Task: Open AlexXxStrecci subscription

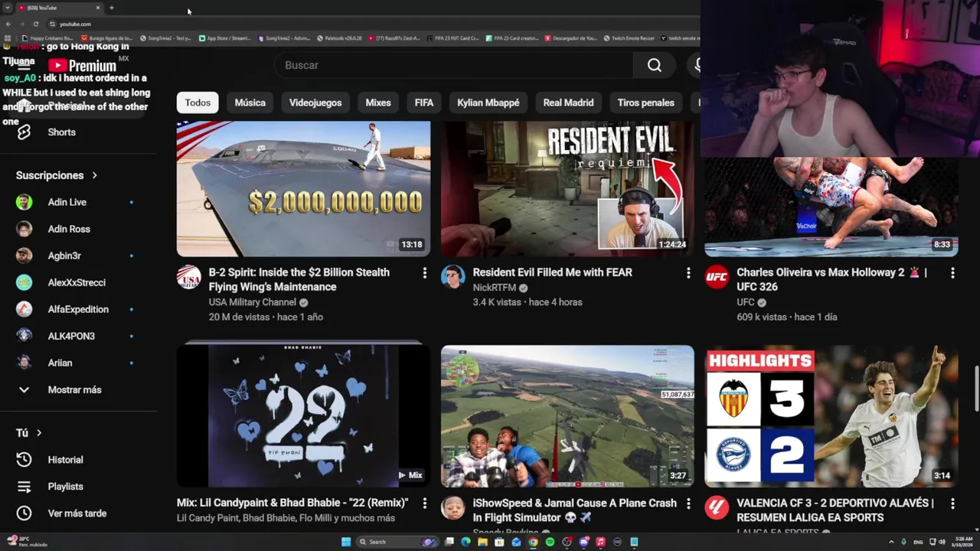Action: pyautogui.click(x=78, y=282)
